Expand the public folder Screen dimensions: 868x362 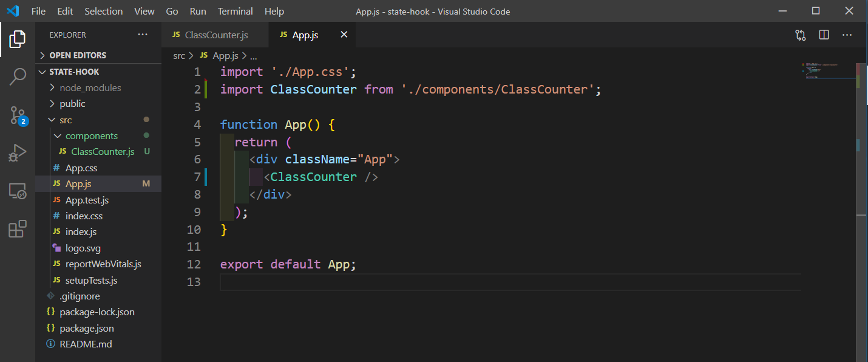coord(72,103)
